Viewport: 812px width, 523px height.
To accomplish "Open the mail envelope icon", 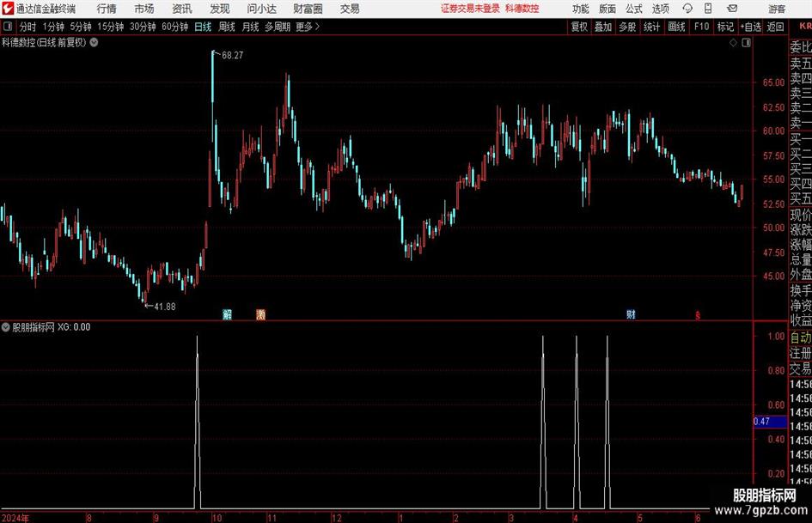I will point(732,9).
